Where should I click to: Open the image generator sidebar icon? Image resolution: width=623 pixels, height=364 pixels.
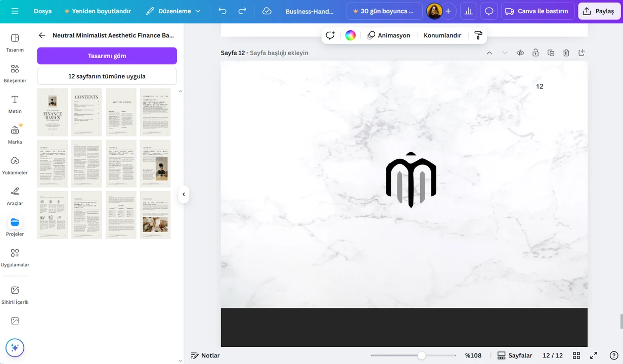coord(15,321)
